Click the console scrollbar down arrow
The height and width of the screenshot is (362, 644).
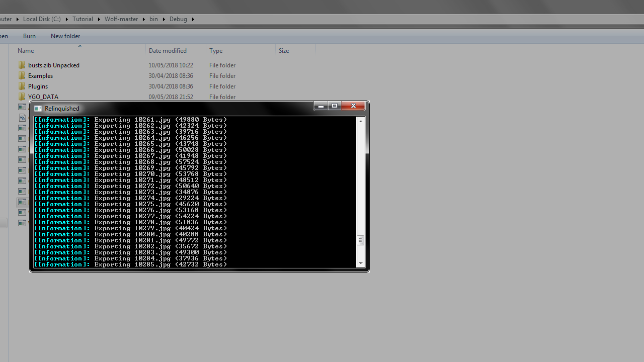pyautogui.click(x=361, y=263)
